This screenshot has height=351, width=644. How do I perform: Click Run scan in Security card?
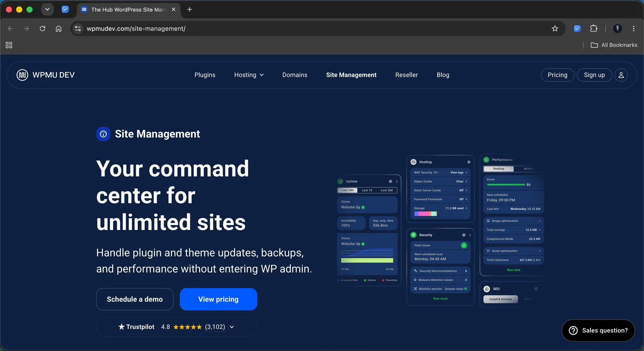440,299
